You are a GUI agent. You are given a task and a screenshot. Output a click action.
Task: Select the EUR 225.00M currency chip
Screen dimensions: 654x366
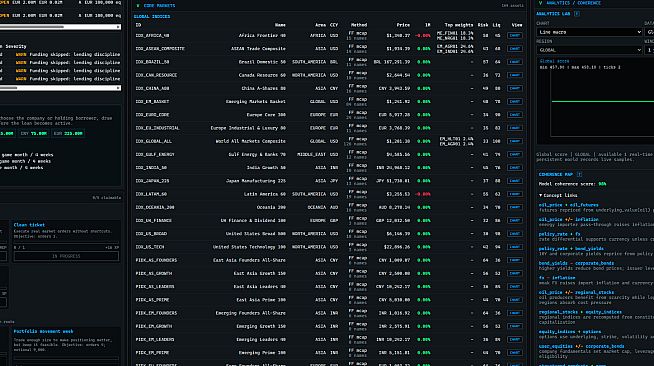click(x=68, y=133)
